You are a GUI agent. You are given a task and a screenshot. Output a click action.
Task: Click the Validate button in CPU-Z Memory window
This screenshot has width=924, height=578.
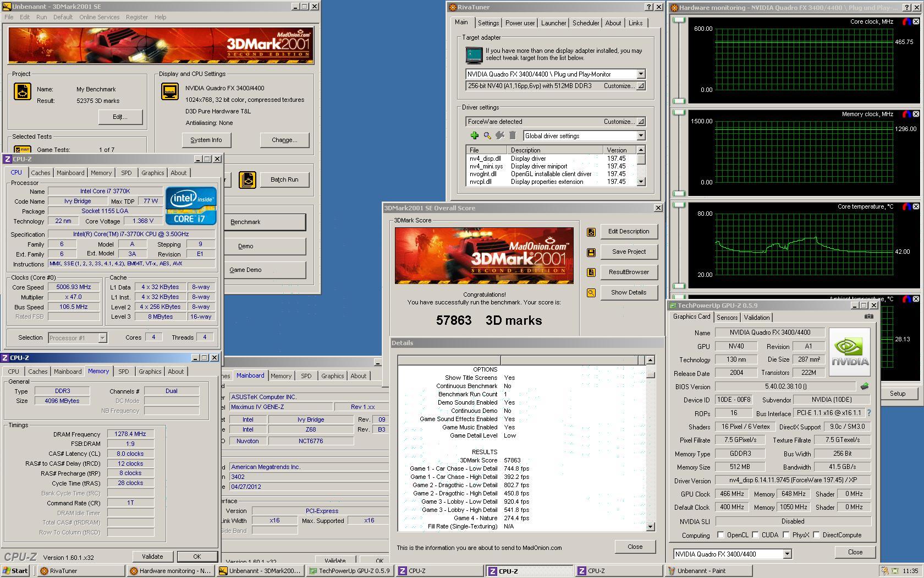pyautogui.click(x=152, y=557)
